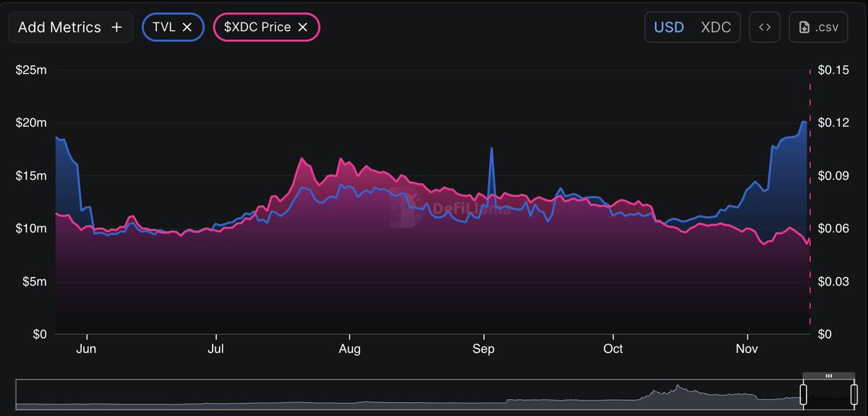The height and width of the screenshot is (416, 868).
Task: Remove the TVL metric with its X
Action: (187, 27)
